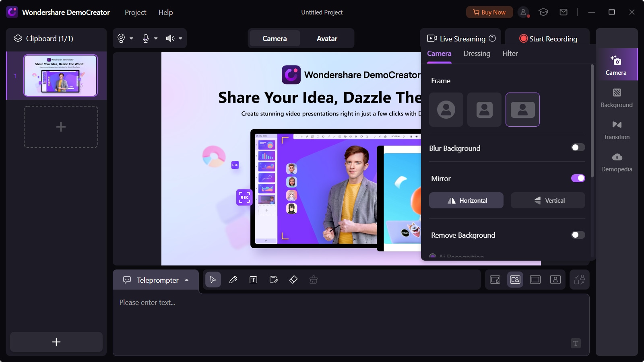Click the add button below clipboard list

56,342
